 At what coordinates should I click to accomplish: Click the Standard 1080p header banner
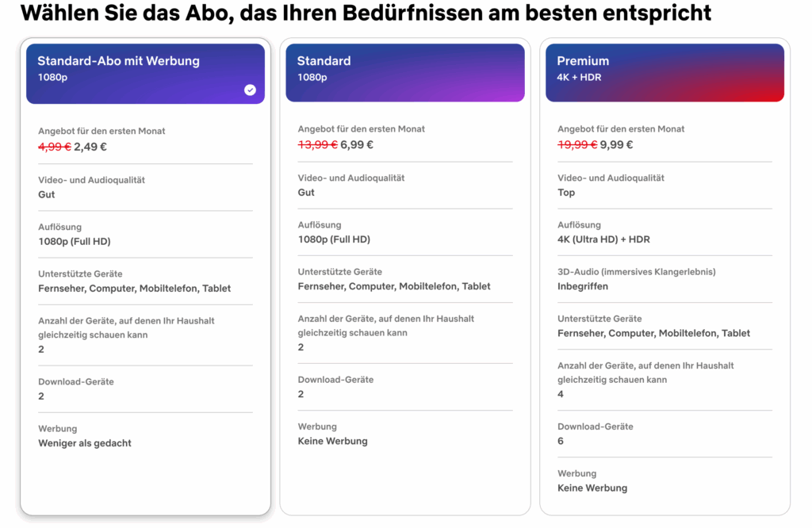point(405,71)
